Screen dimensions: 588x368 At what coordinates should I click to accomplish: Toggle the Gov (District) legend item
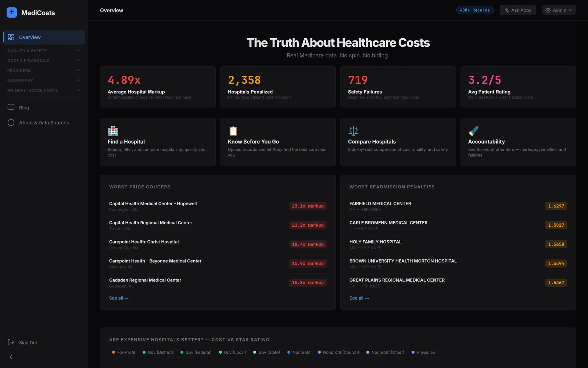(158, 352)
